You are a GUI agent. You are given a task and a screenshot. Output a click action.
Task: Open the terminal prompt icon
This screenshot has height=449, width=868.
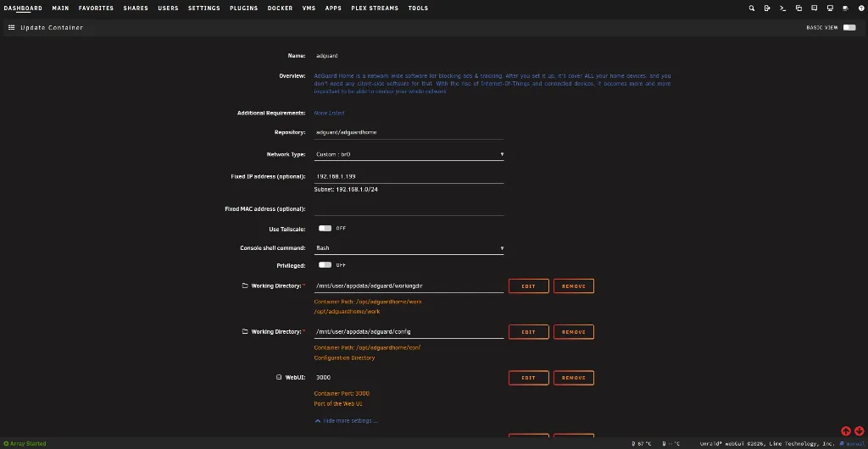pyautogui.click(x=782, y=8)
